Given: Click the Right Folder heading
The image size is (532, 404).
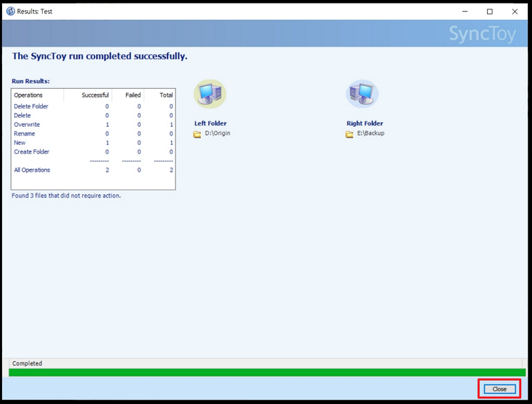Looking at the screenshot, I should (364, 124).
